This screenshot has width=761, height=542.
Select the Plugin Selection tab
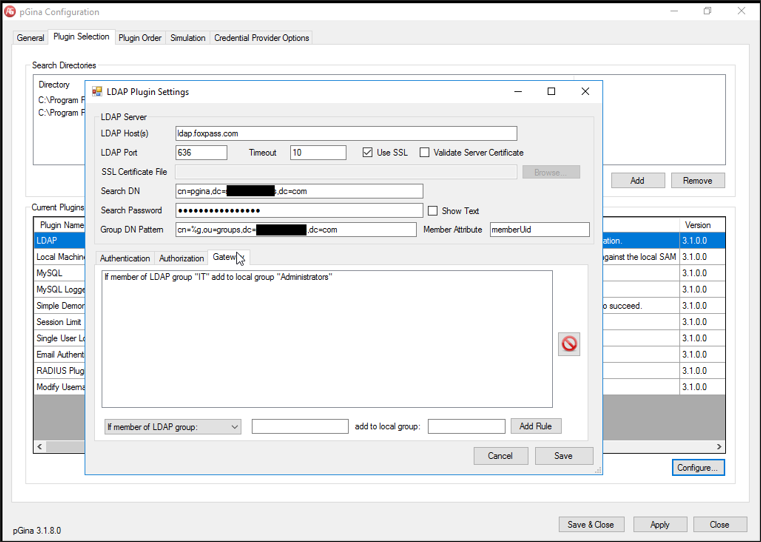click(81, 37)
